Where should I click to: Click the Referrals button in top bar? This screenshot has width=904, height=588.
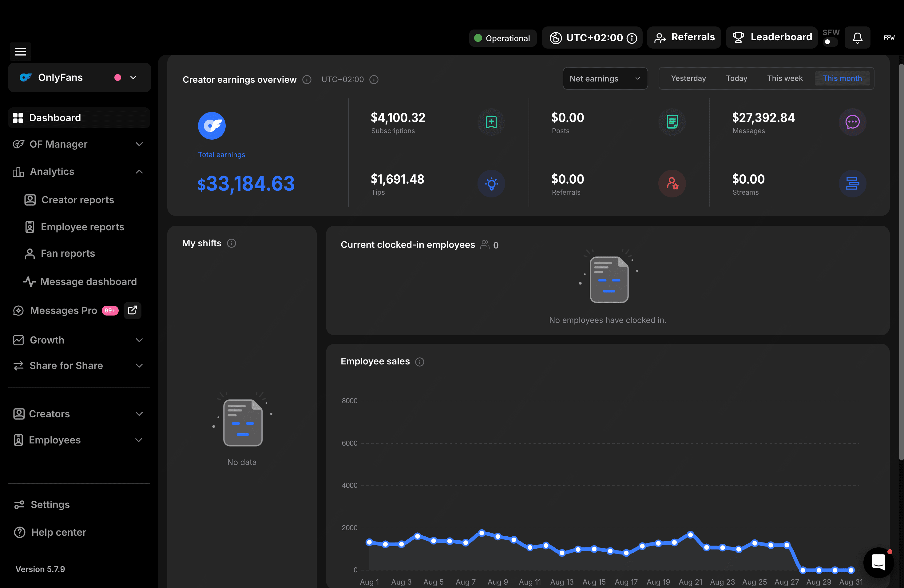(x=684, y=37)
